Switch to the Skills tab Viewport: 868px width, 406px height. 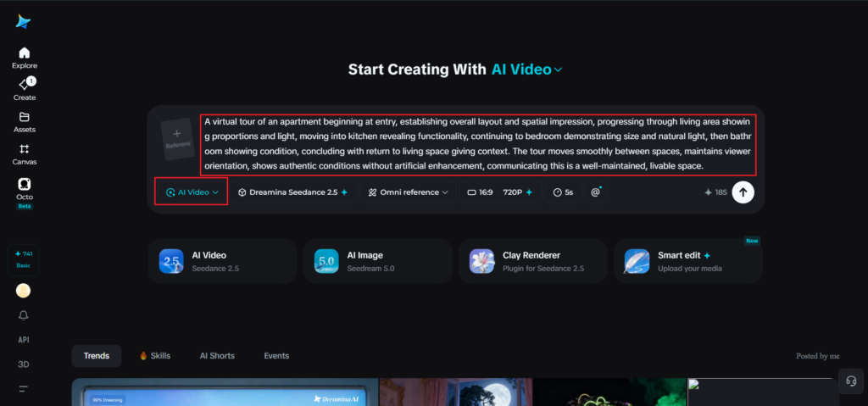[x=155, y=356]
